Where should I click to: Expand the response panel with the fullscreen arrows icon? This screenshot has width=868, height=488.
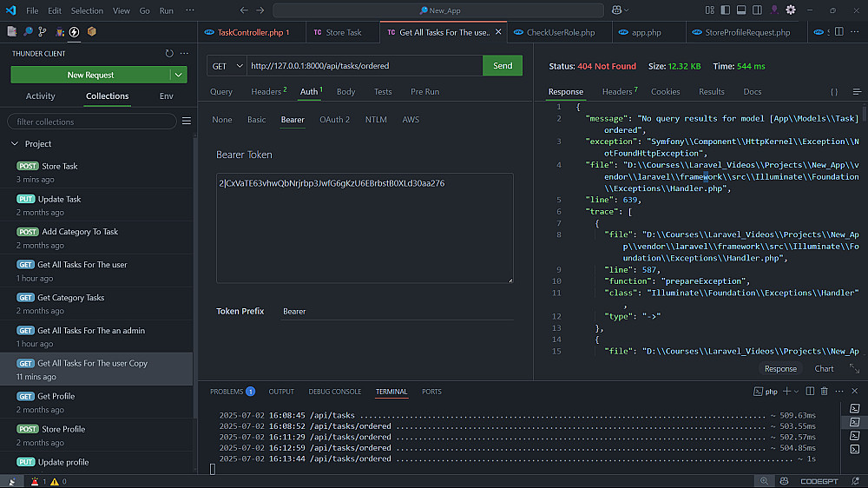point(854,369)
